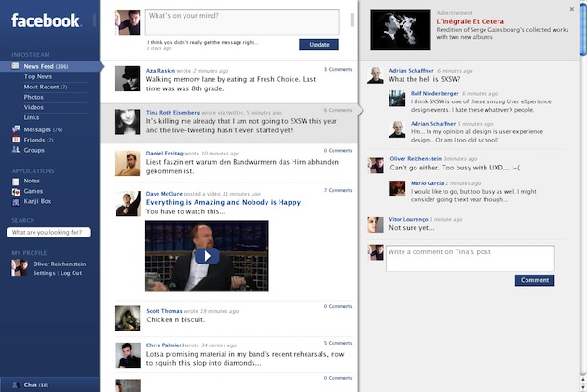Show 0 Comments on Scott Thomas's post
The image size is (587, 392).
coord(338,306)
